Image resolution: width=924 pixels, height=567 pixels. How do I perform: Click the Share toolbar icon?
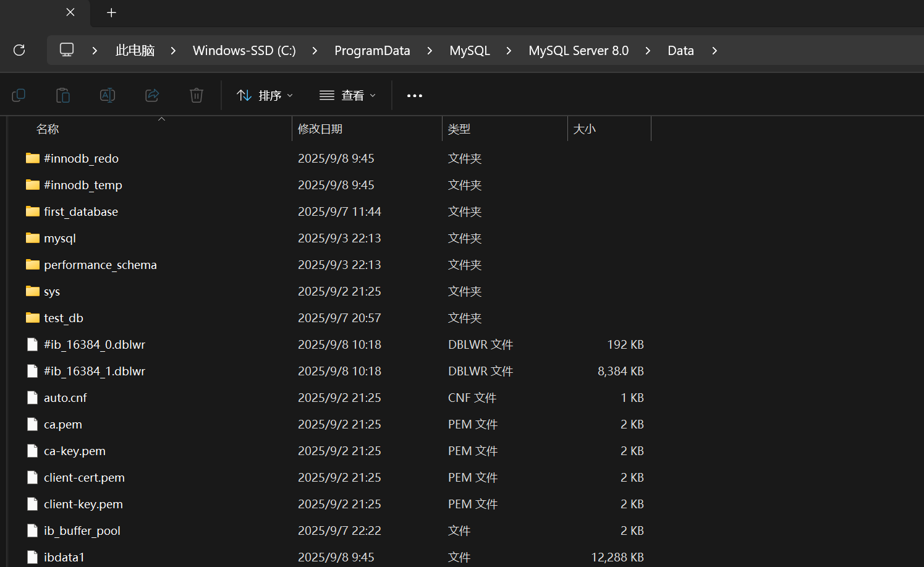click(152, 95)
